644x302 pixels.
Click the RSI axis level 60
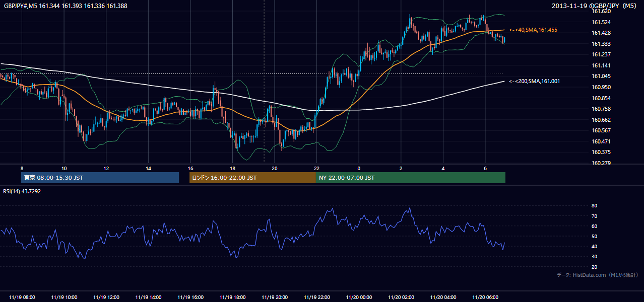click(x=594, y=226)
